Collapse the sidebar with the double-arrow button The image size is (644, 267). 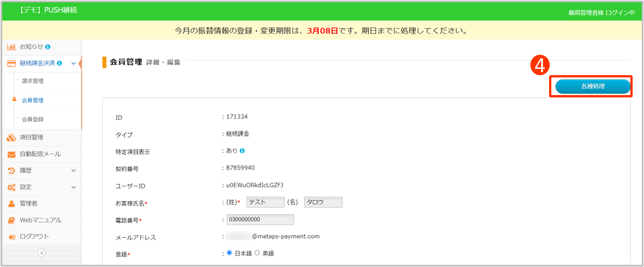(41, 253)
